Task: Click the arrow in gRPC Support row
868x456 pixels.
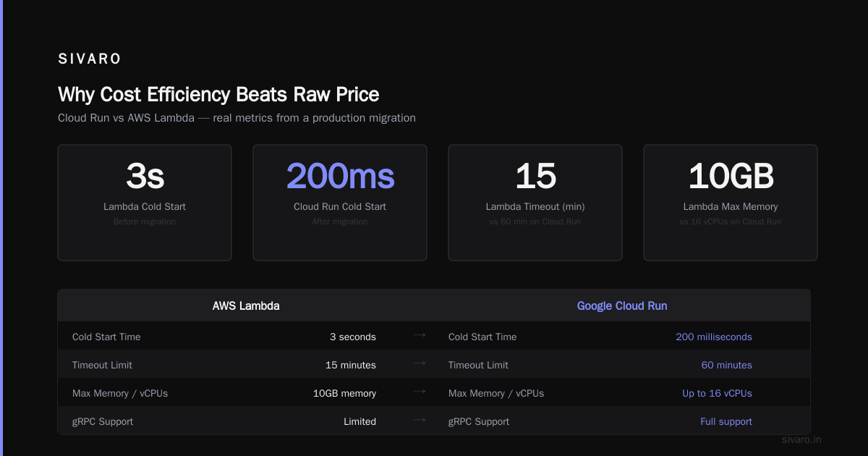Action: (x=420, y=420)
